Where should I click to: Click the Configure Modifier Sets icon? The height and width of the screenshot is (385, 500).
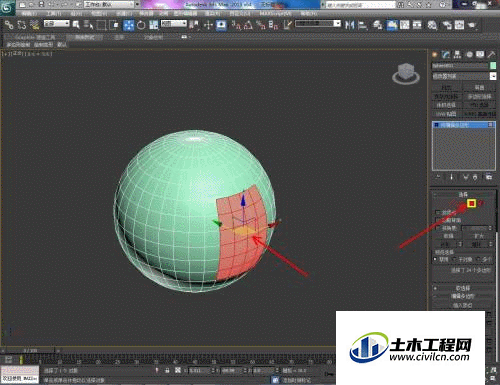coord(489,177)
